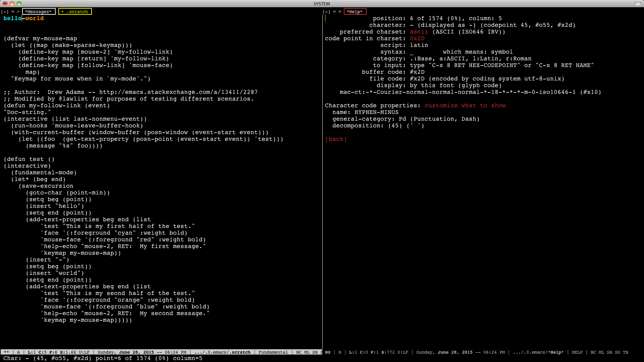
Task: Click the mac-ct Courier font description line
Action: pyautogui.click(x=470, y=92)
